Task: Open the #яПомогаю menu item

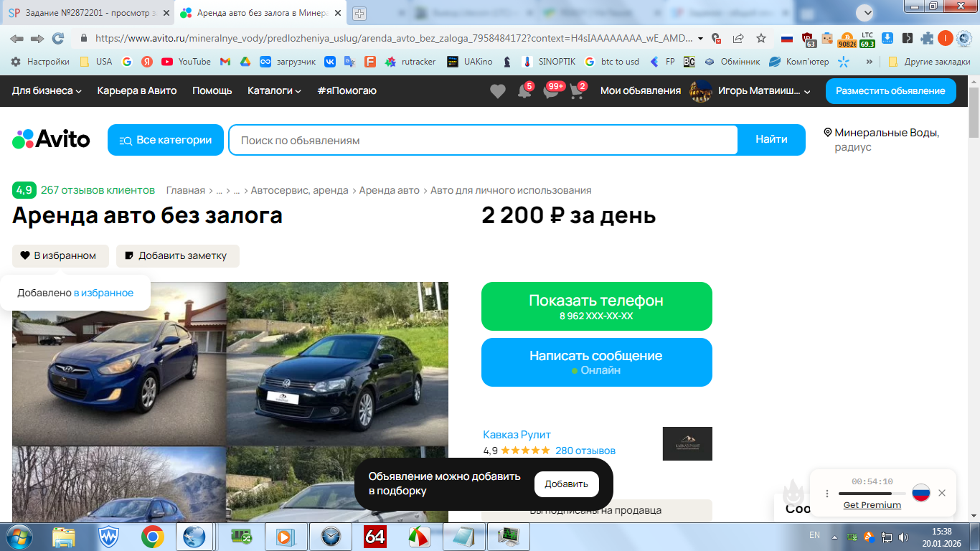Action: tap(347, 91)
